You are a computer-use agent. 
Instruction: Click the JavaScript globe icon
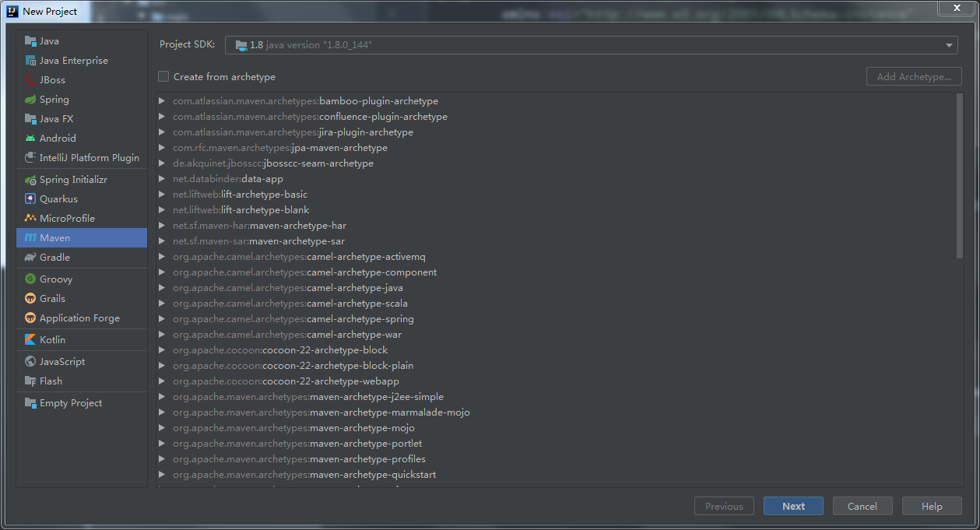30,362
